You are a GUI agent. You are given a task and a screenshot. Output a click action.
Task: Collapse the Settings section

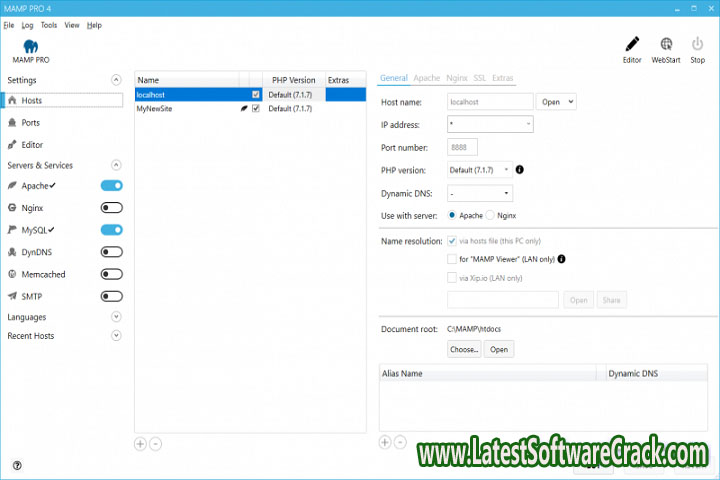click(x=116, y=80)
